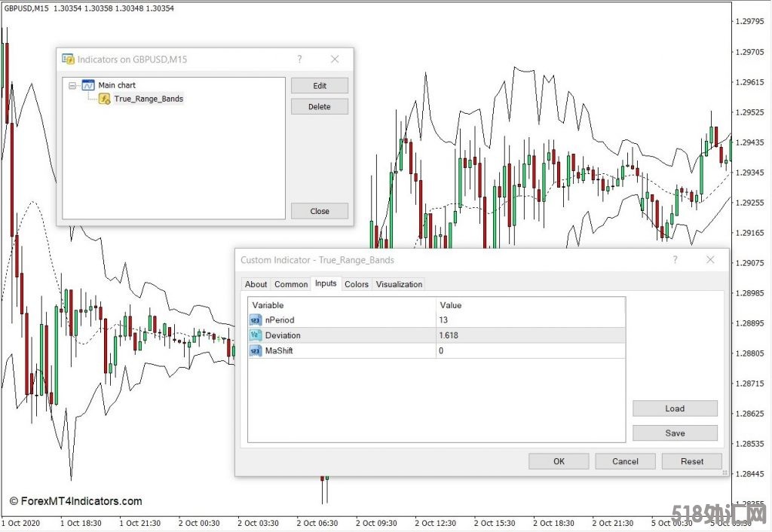This screenshot has height=532, width=772.
Task: Click the 2 Oct 12:30 time label
Action: click(x=435, y=523)
